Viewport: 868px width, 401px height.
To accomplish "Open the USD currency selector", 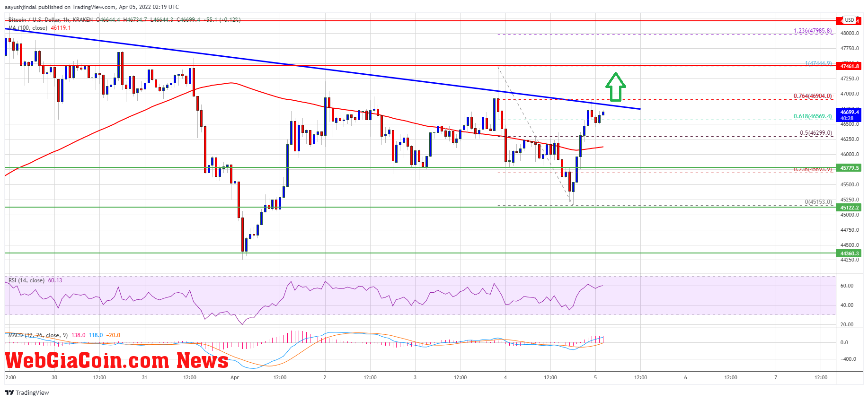I will pos(850,20).
